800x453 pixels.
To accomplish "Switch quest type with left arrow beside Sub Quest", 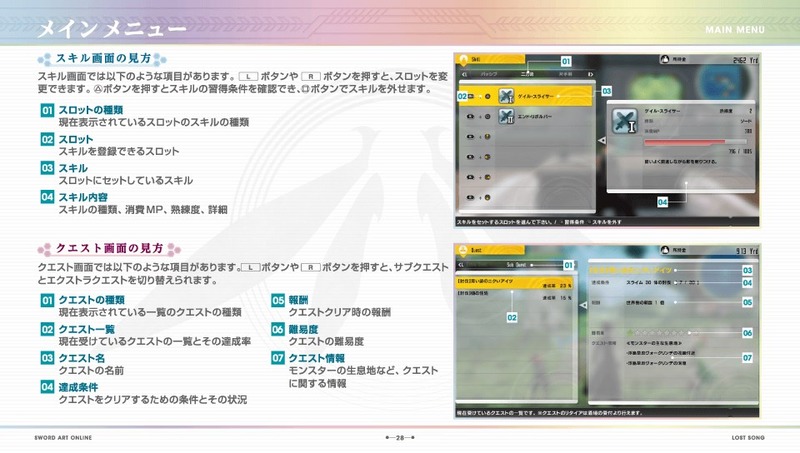I will pos(461,265).
